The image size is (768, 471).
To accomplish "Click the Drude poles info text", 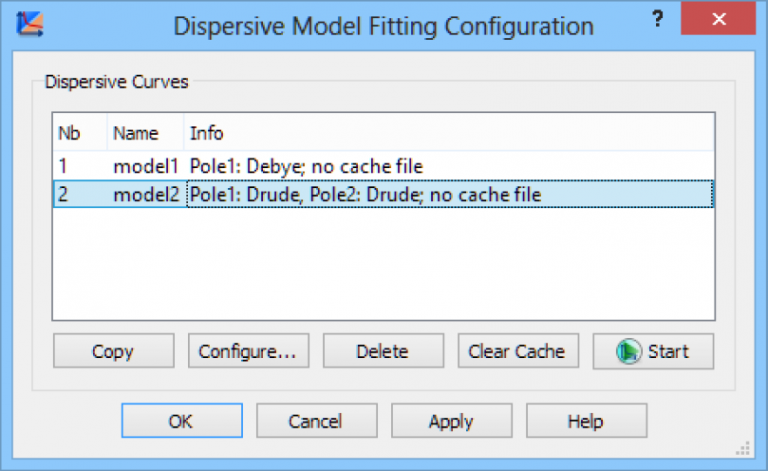I will tap(365, 194).
